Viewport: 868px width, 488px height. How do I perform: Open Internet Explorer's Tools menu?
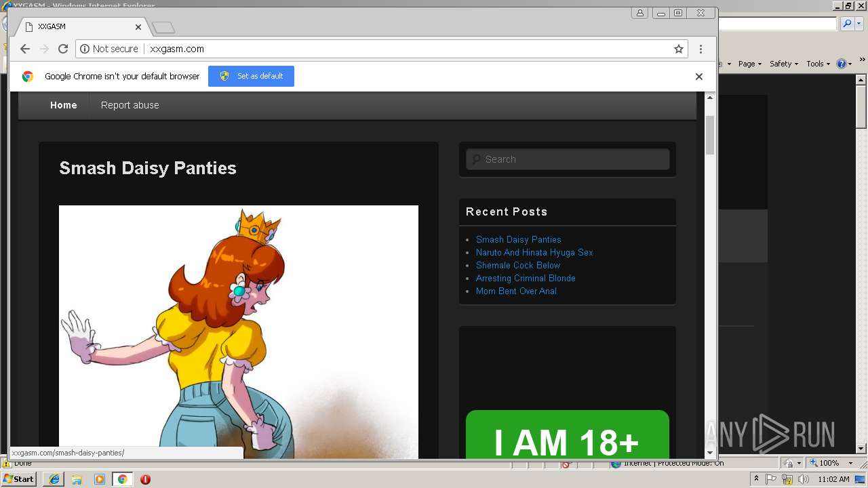coord(818,64)
